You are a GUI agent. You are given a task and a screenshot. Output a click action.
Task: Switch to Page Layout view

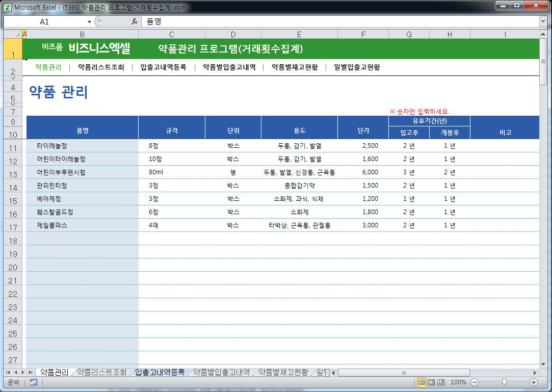point(431,382)
